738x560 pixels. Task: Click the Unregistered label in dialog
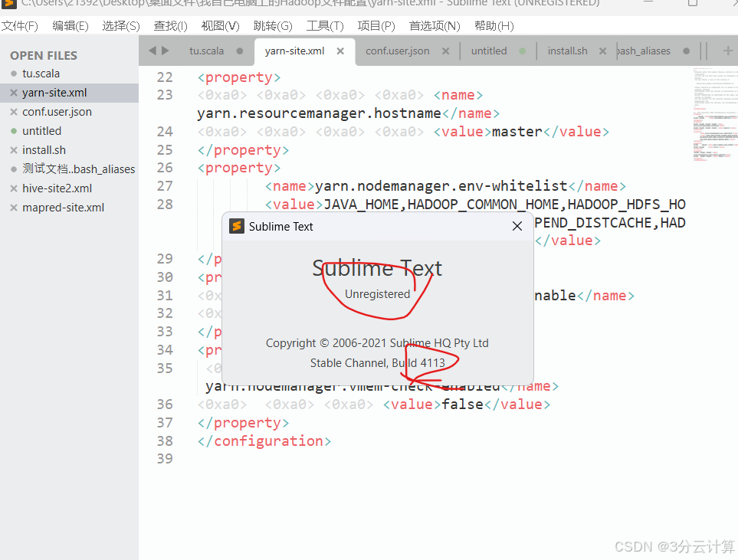coord(378,294)
